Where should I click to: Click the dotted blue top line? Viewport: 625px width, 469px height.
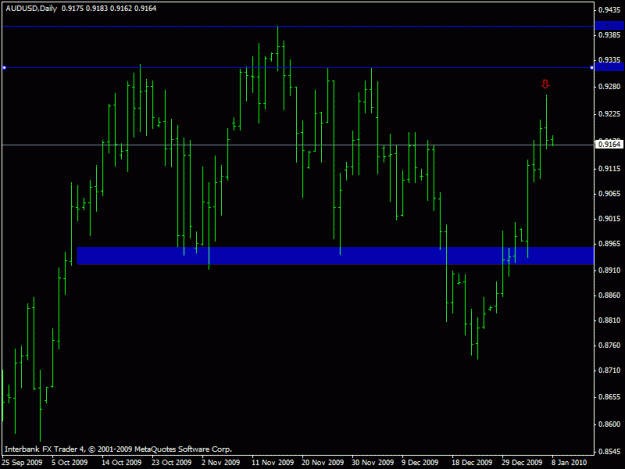coord(298,26)
